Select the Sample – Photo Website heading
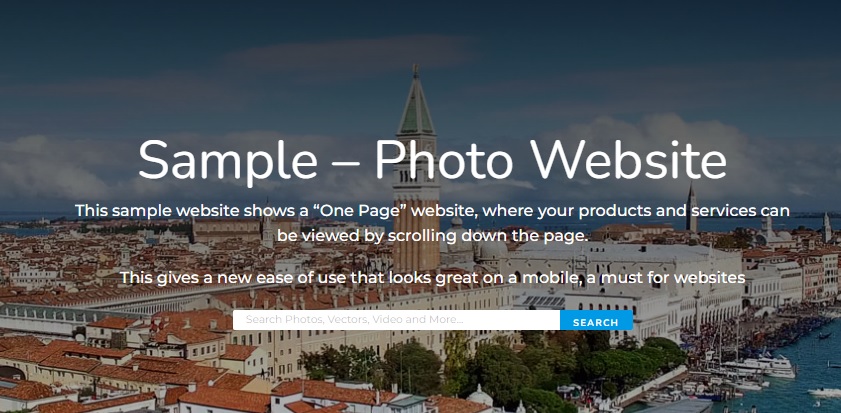Image resolution: width=841 pixels, height=413 pixels. [432, 160]
